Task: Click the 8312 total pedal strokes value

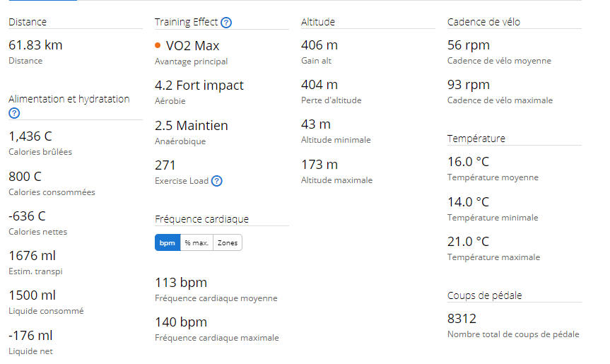Action: [x=462, y=319]
